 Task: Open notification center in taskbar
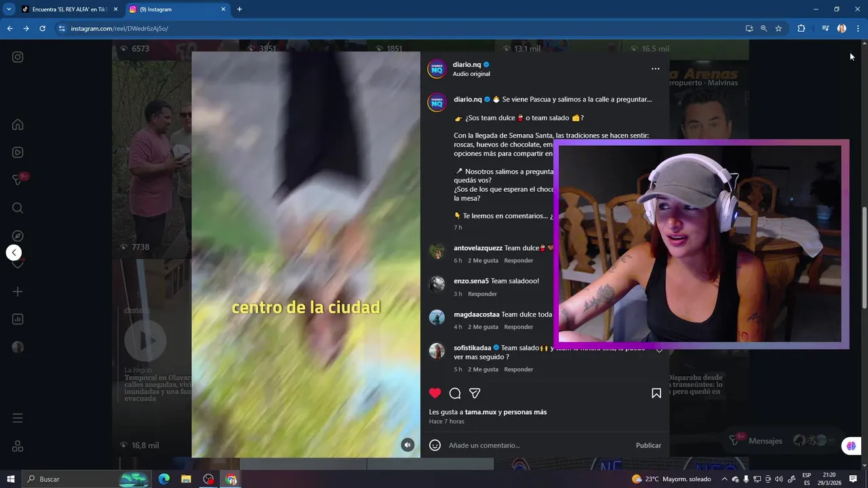click(853, 479)
